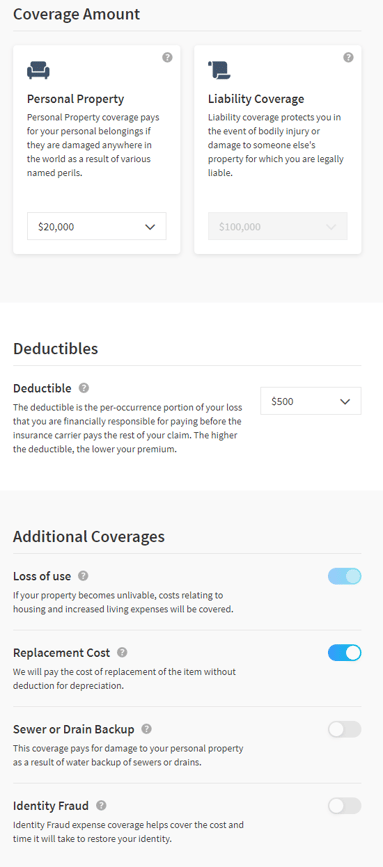
Task: Turn on Identity Fraud coverage
Action: [345, 806]
